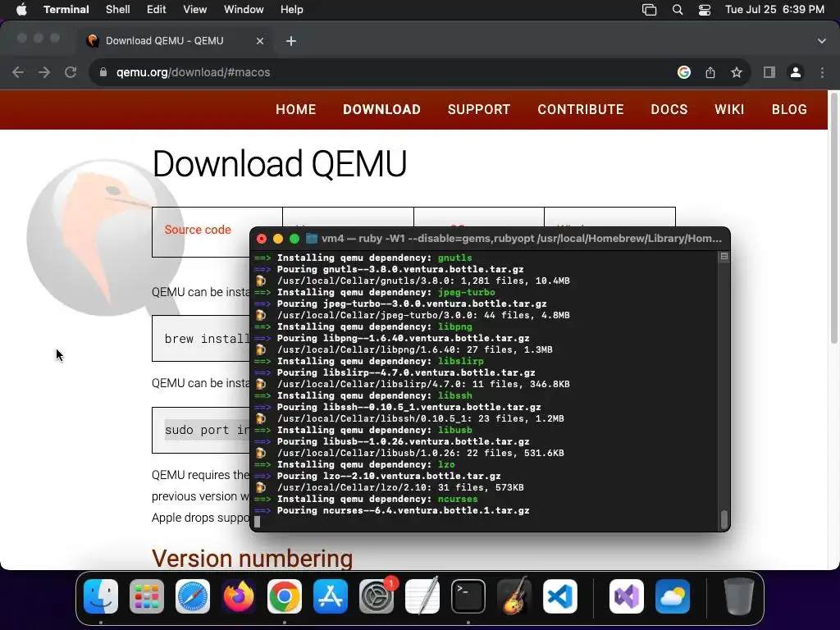Open the Window menu
Viewport: 840px width, 630px height.
[244, 10]
